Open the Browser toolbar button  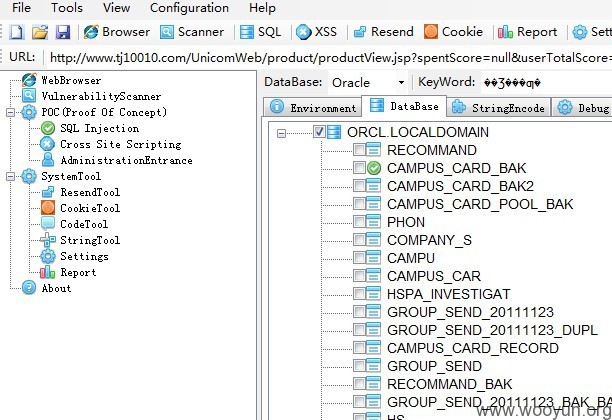(x=117, y=32)
